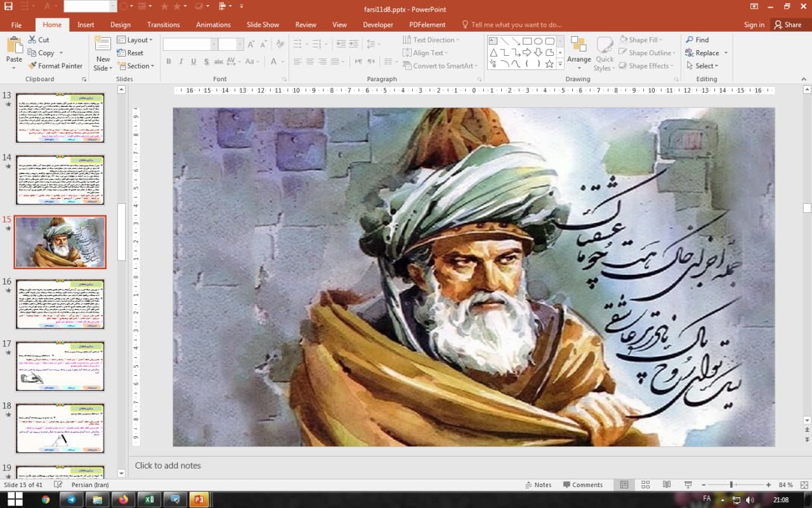Open the File menu
The height and width of the screenshot is (508, 812).
[x=16, y=25]
